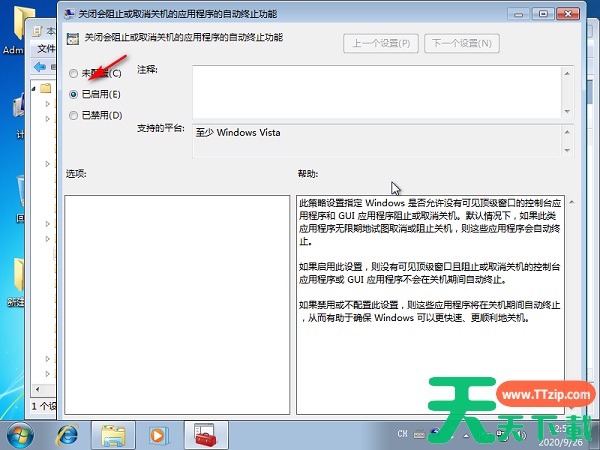Image resolution: width=600 pixels, height=450 pixels.
Task: Click left scroll arrow in background window
Action: 37,390
